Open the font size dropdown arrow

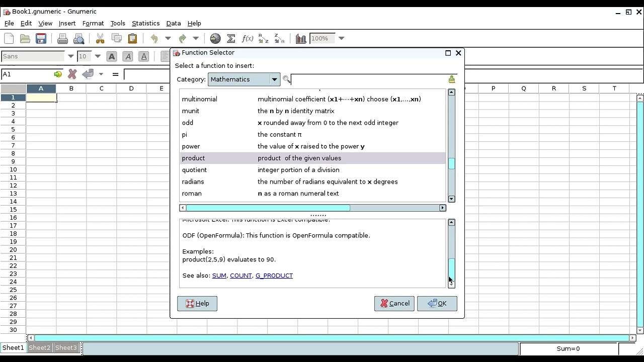coord(98,56)
